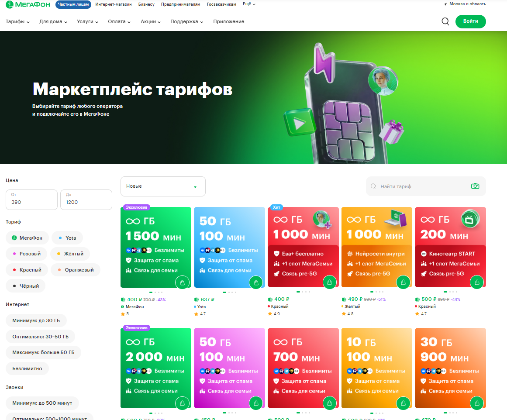Screen dimensions: 507x420
Task: Expand Для дома navigation dropdown
Action: tap(53, 21)
